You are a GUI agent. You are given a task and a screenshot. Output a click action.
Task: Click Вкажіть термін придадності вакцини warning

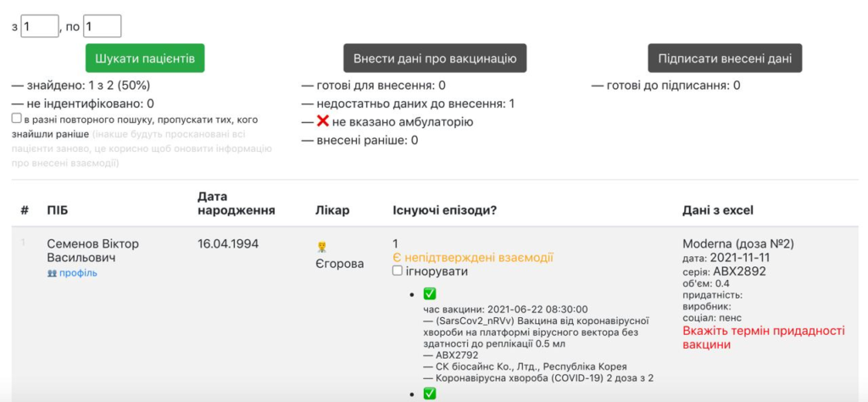click(x=764, y=338)
